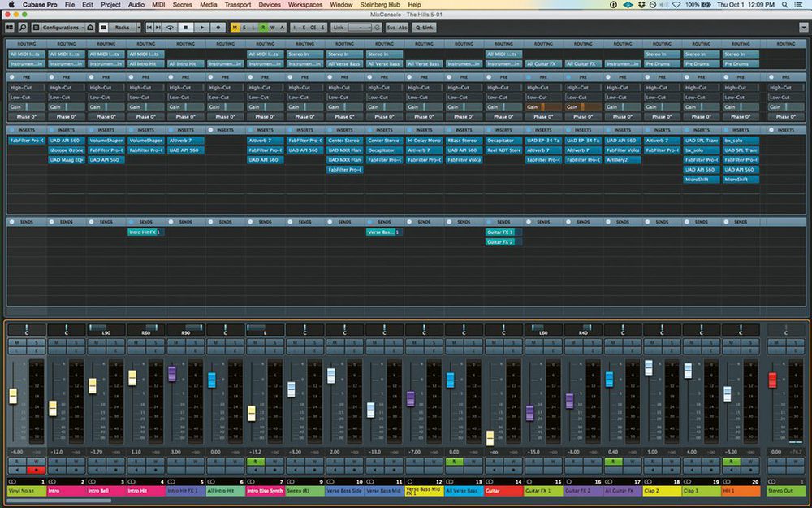The image size is (812, 508).
Task: Start playback with the Play button
Action: (x=202, y=28)
